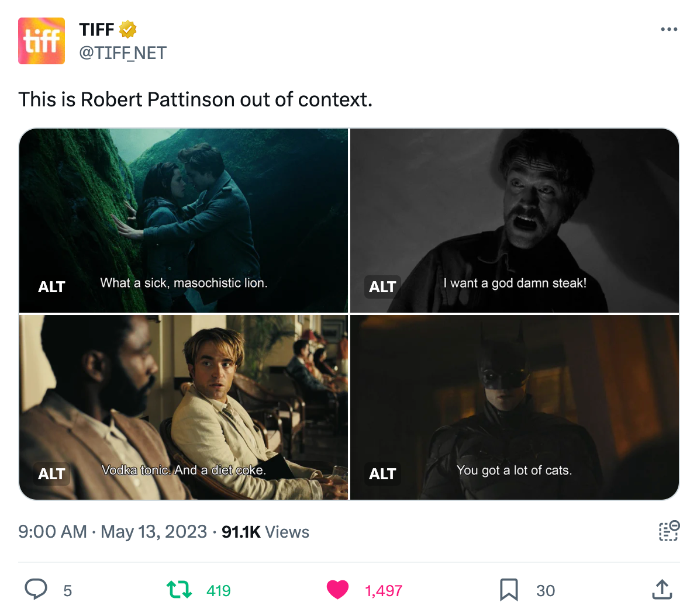The image size is (697, 616).
Task: Open the reply speech bubble icon
Action: coord(36,589)
